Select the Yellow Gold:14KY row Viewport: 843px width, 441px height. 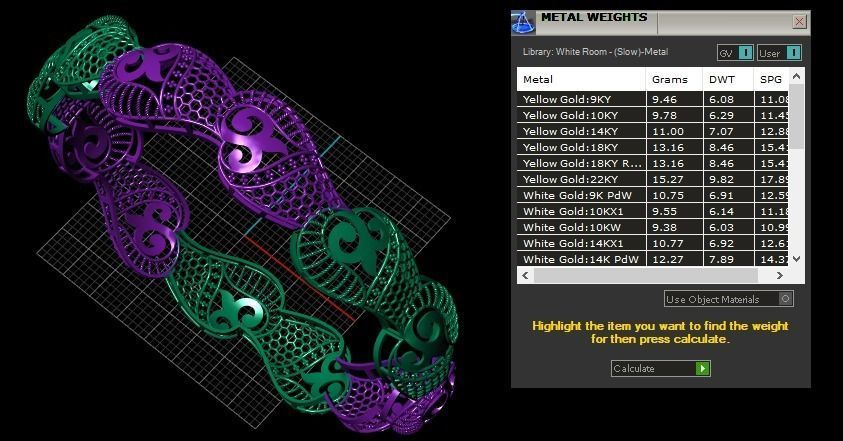653,131
